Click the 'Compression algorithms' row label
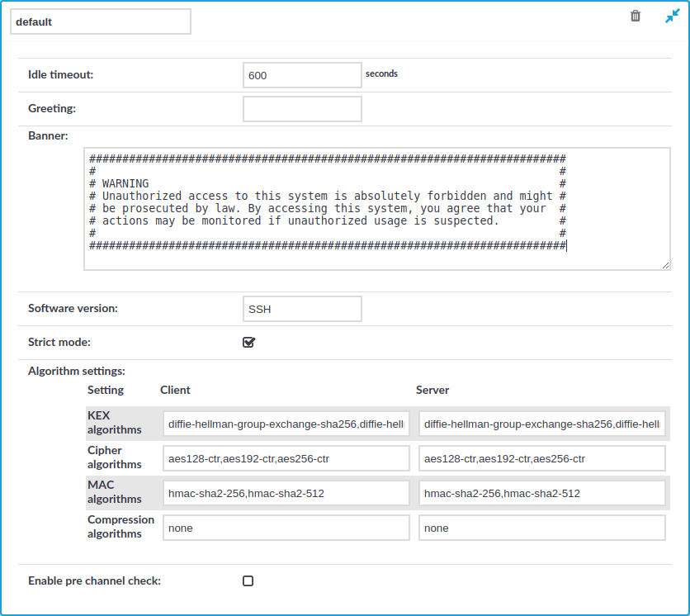The width and height of the screenshot is (690, 616). point(121,527)
